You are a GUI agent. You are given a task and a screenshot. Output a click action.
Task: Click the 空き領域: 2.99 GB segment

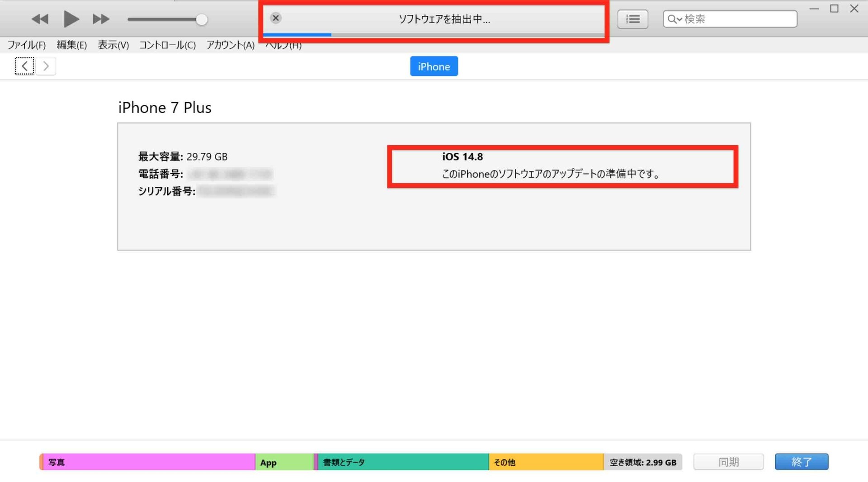(x=643, y=462)
